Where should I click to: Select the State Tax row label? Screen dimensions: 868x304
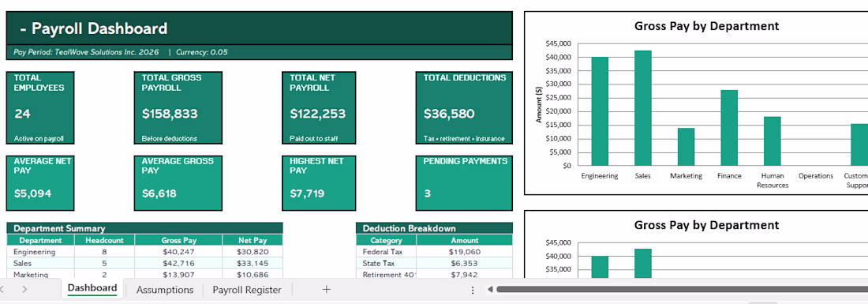coord(386,263)
